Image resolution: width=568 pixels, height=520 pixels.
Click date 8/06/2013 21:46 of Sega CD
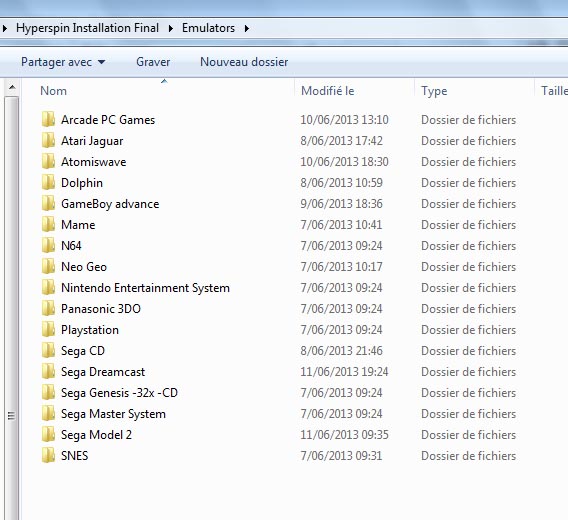coord(342,351)
